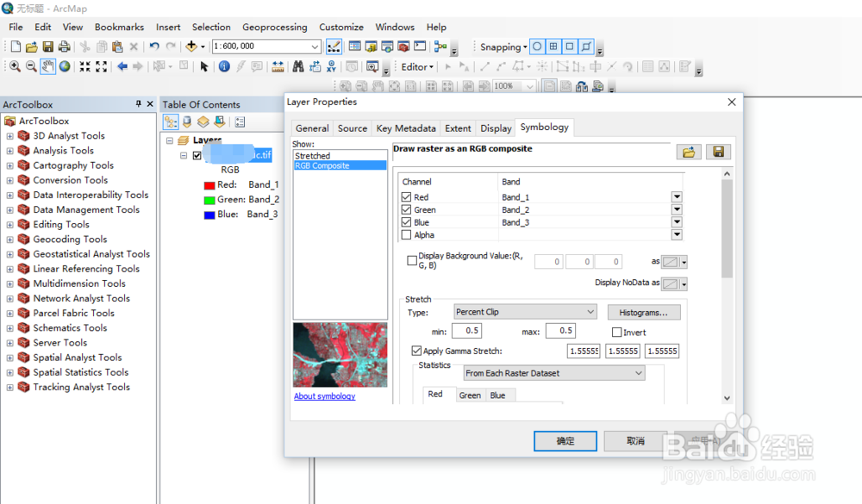Viewport: 862px width, 504px height.
Task: Check Display Background Value checkbox
Action: click(x=412, y=260)
